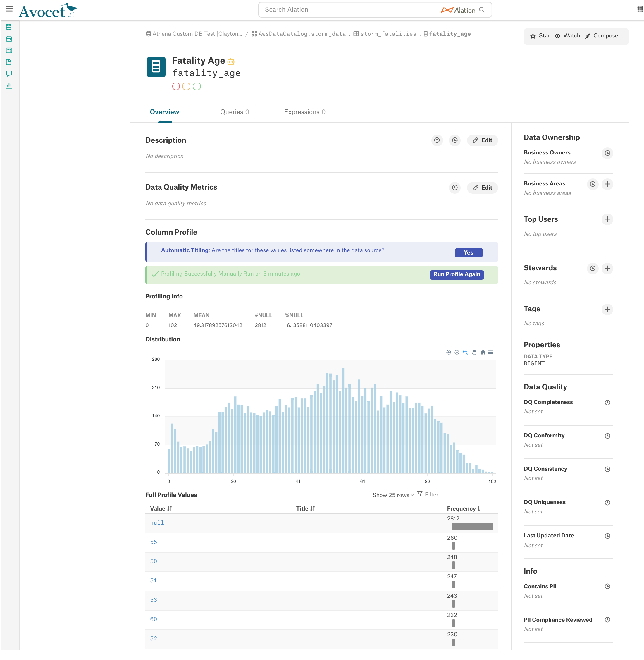Click Run Profile Again button
Screen dimensions: 644x660
(457, 274)
